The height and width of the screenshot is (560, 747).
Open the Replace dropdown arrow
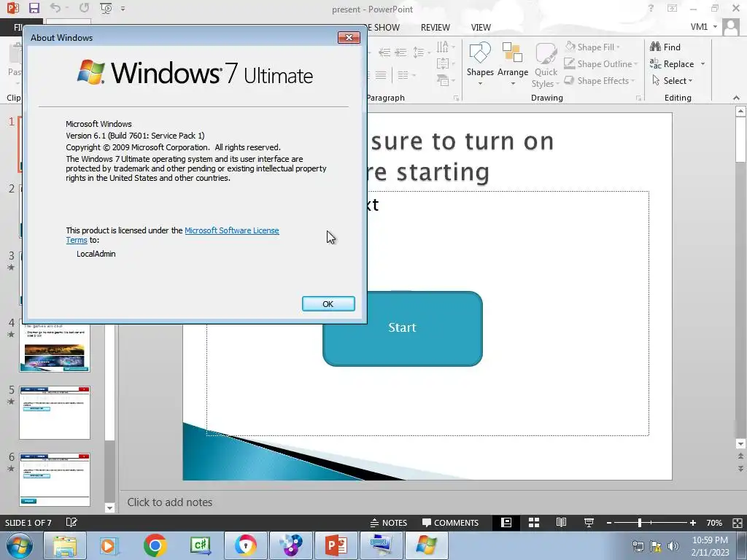(x=703, y=64)
